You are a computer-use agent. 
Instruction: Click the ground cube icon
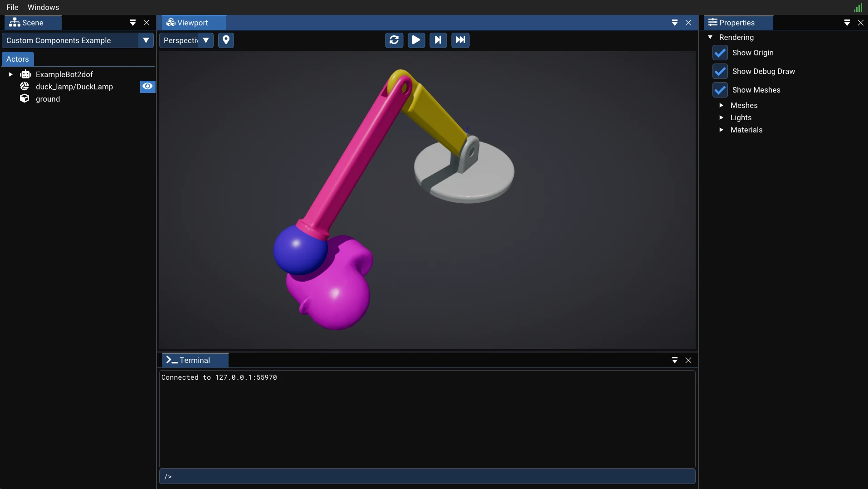(24, 98)
